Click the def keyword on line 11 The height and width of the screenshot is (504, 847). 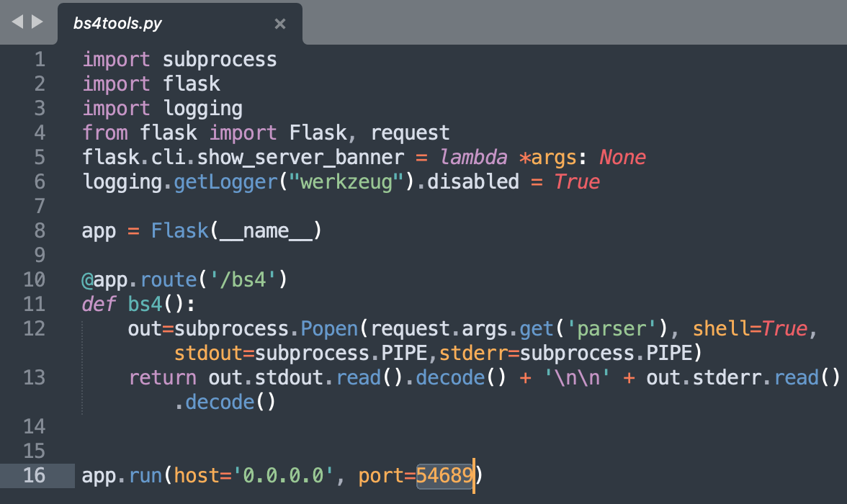tap(99, 304)
